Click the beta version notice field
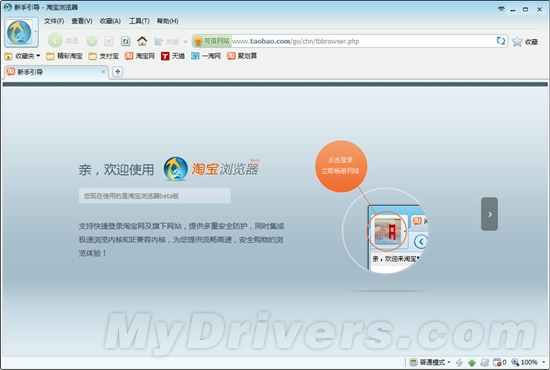Image resolution: width=550 pixels, height=370 pixels. click(x=155, y=196)
